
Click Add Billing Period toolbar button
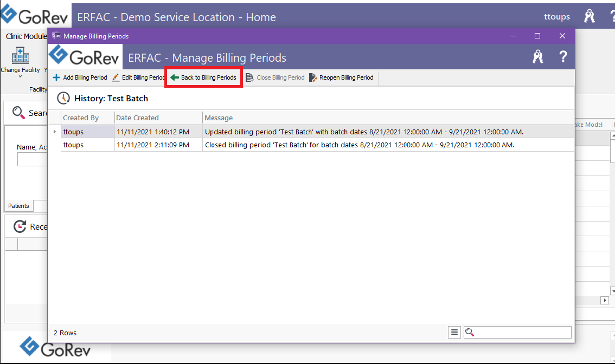pyautogui.click(x=80, y=77)
